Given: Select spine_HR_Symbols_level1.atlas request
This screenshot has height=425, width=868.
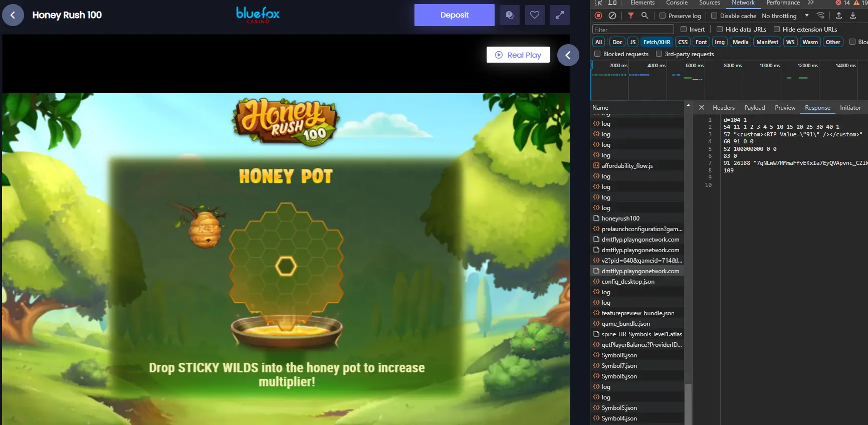Looking at the screenshot, I should (637, 334).
